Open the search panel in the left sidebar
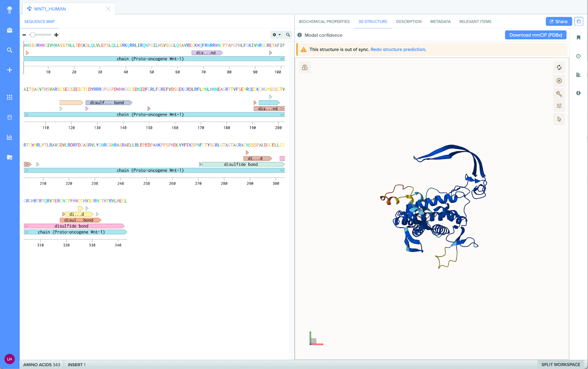 tap(10, 50)
